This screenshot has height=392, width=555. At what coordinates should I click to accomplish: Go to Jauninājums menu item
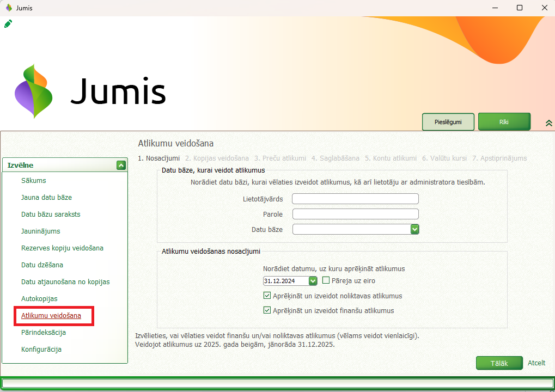tap(41, 231)
